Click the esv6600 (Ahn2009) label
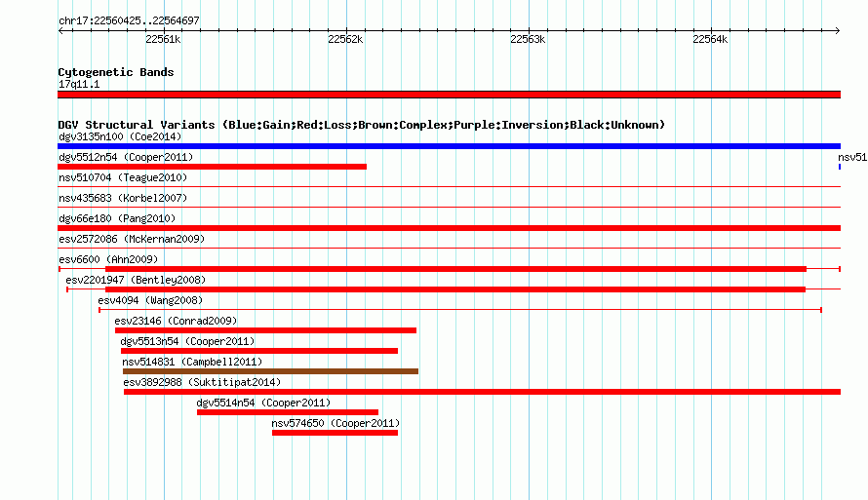 [x=108, y=259]
